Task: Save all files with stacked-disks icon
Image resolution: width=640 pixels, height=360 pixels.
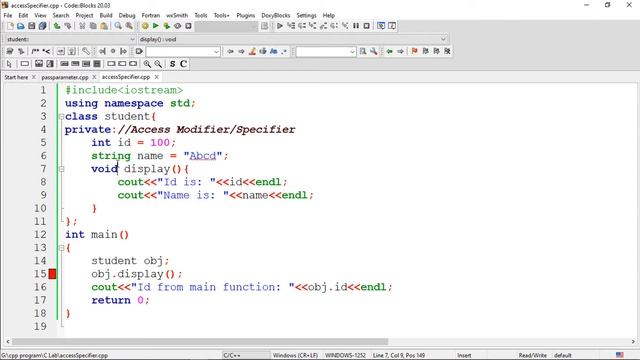Action: [42, 26]
